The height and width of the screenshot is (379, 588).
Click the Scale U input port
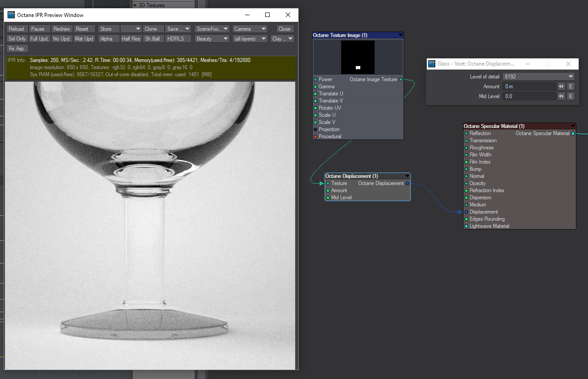coord(315,115)
